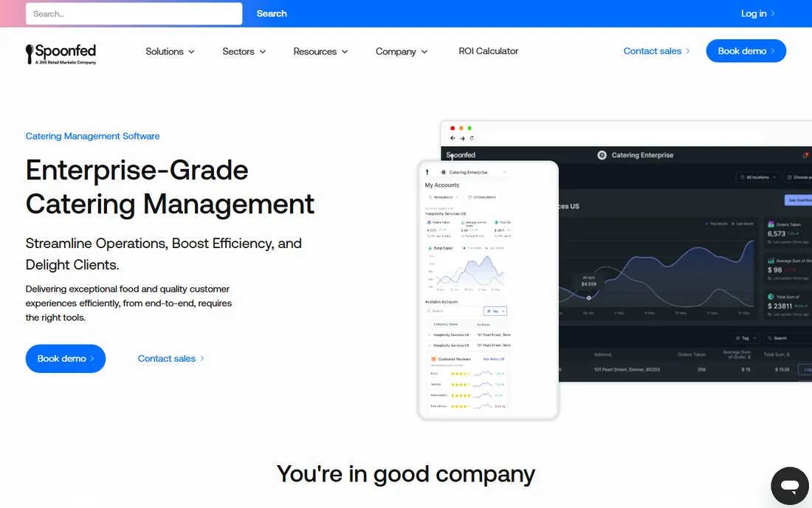Expand the Company menu
Screen dimensions: 812x508
(402, 51)
